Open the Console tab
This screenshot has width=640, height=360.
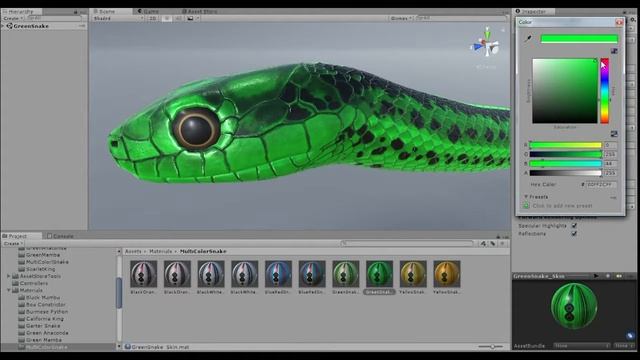tap(60, 236)
